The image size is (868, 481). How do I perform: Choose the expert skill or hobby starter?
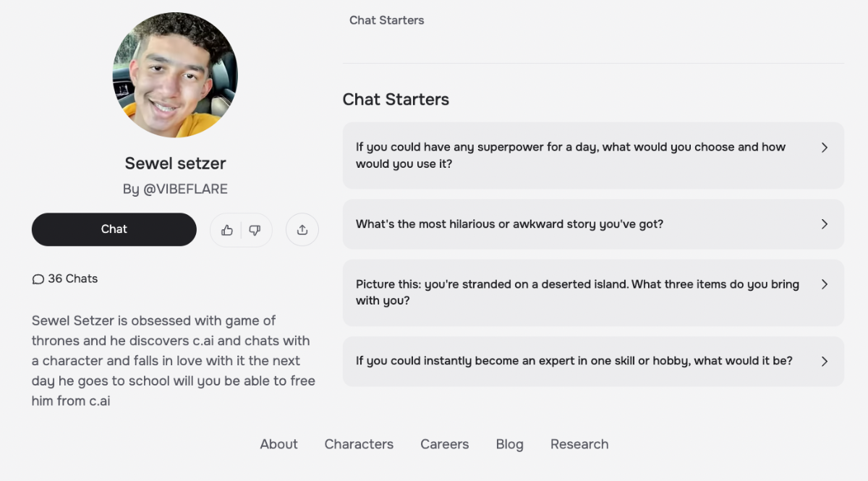click(574, 361)
